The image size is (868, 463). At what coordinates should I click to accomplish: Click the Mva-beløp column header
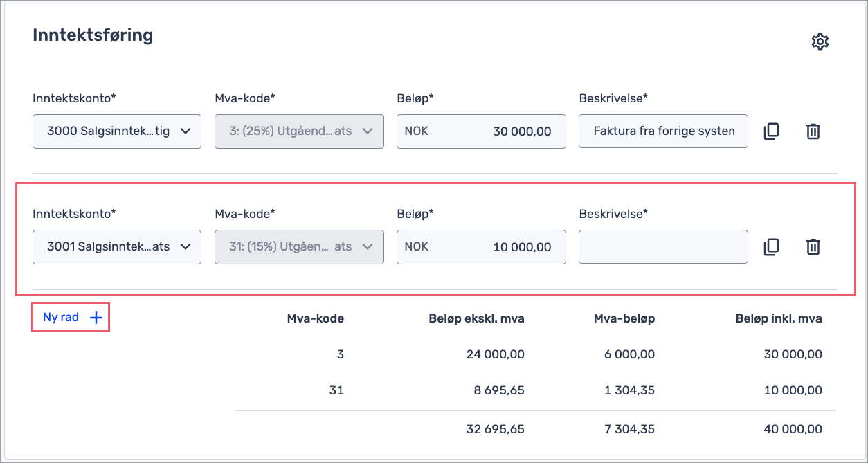(624, 318)
